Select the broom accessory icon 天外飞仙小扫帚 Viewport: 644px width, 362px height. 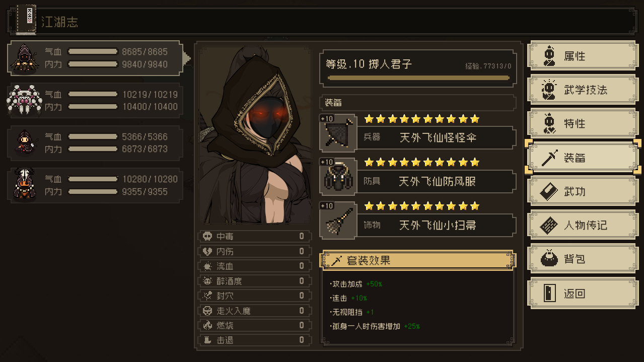338,221
